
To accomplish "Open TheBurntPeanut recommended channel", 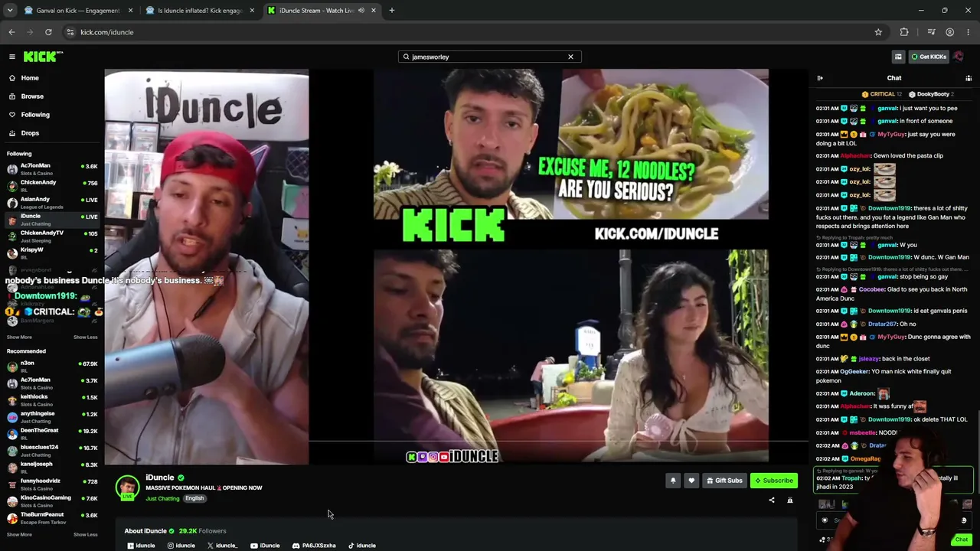I will click(52, 517).
